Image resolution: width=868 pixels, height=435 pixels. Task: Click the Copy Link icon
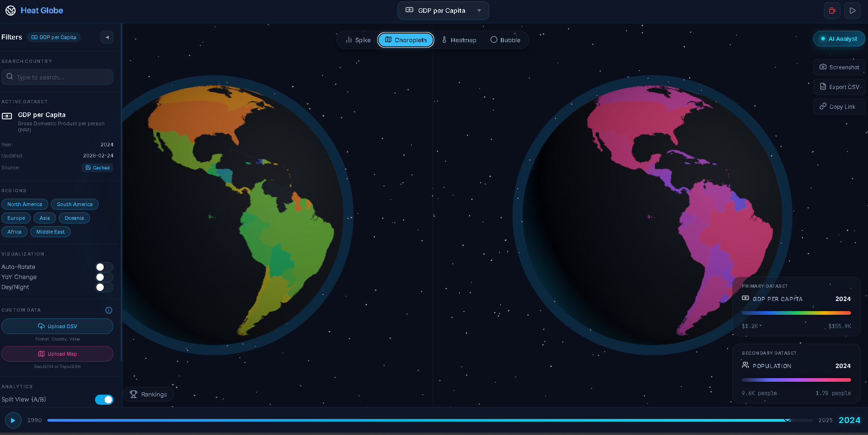click(822, 106)
